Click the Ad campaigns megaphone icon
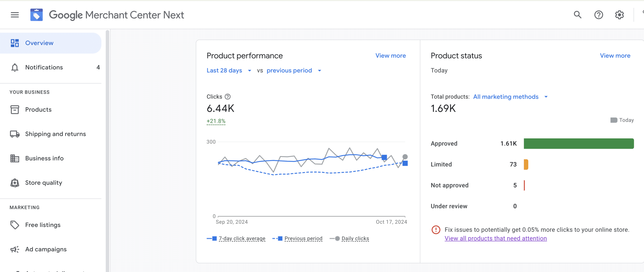644x272 pixels. pos(15,249)
